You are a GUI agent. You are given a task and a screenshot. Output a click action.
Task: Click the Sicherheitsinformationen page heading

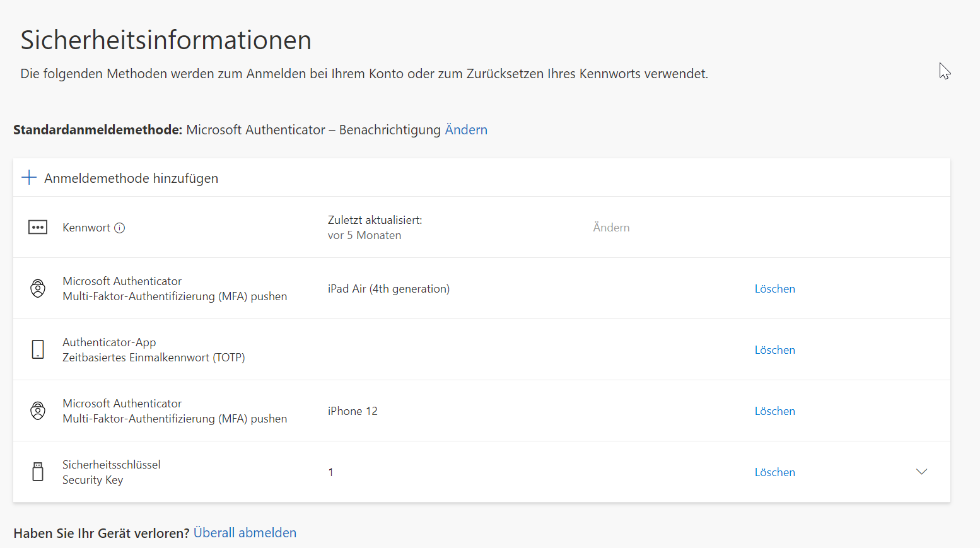click(x=166, y=40)
